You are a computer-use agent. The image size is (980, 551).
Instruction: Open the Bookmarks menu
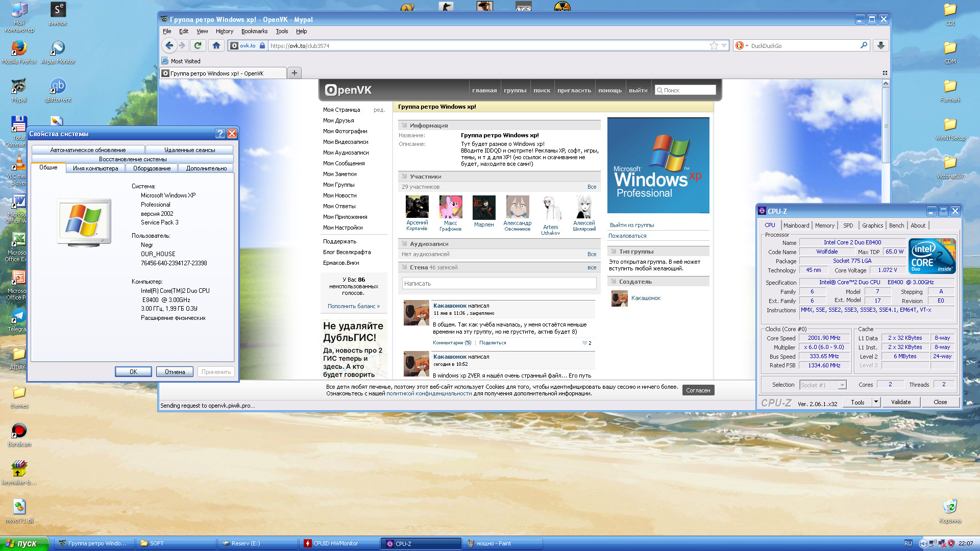point(254,31)
